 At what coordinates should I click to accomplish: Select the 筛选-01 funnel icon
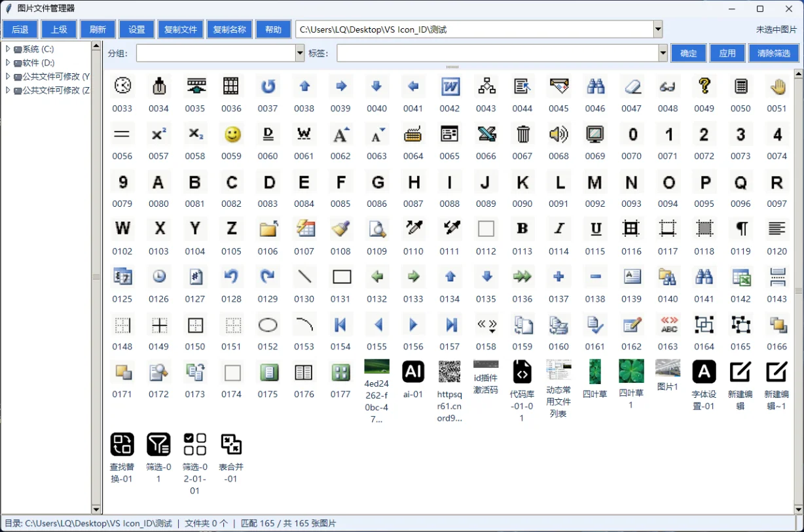coord(158,444)
